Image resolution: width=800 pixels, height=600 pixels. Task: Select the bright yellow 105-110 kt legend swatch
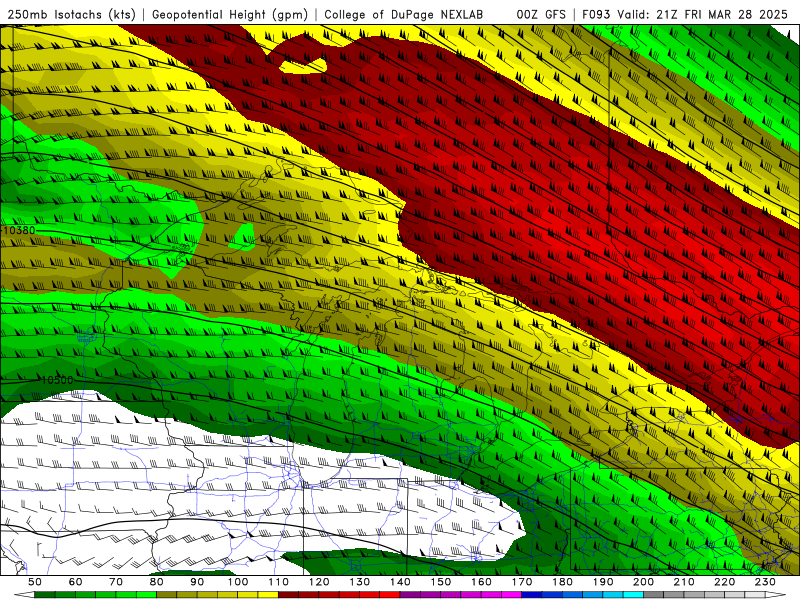coord(268,595)
